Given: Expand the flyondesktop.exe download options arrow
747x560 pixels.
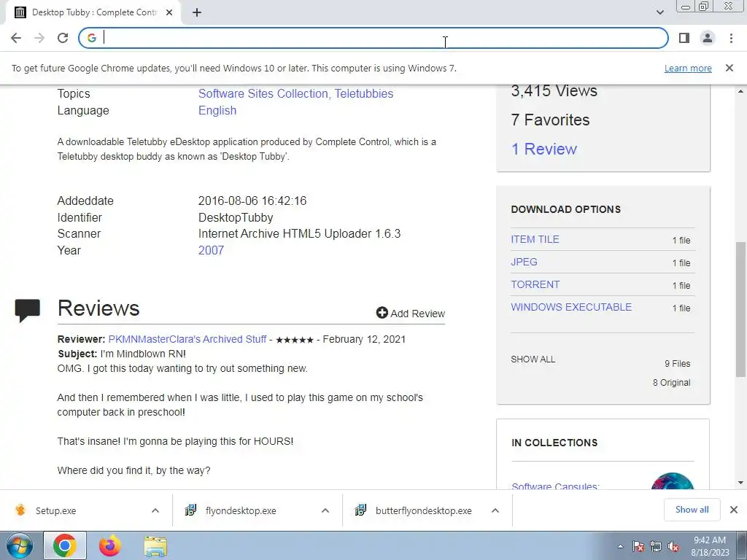Looking at the screenshot, I should pos(325,511).
